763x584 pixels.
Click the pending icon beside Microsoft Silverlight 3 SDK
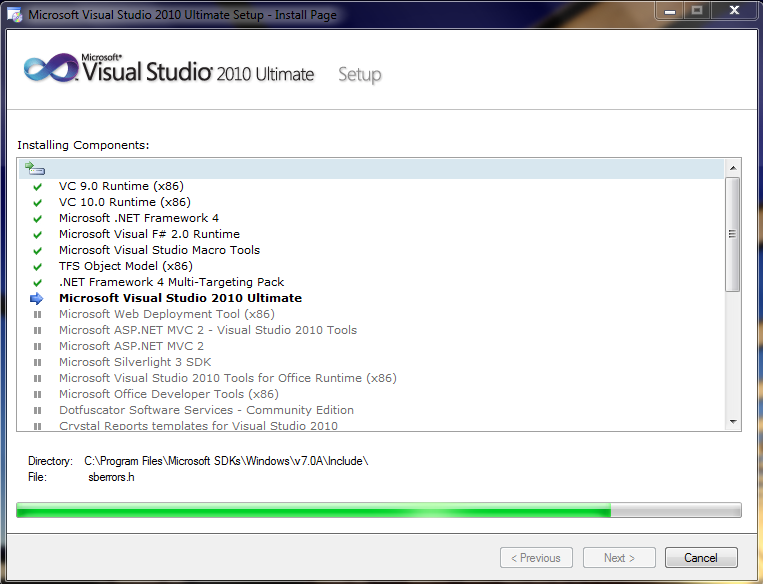pyautogui.click(x=37, y=363)
